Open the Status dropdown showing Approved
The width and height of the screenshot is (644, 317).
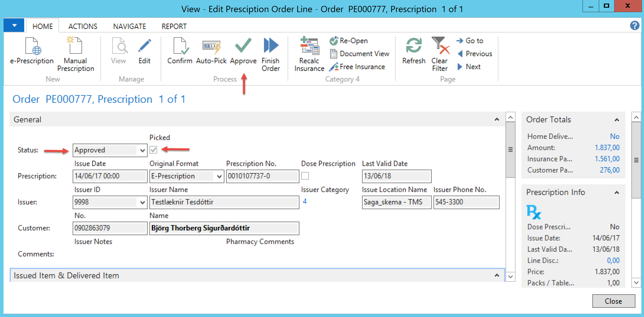(142, 150)
